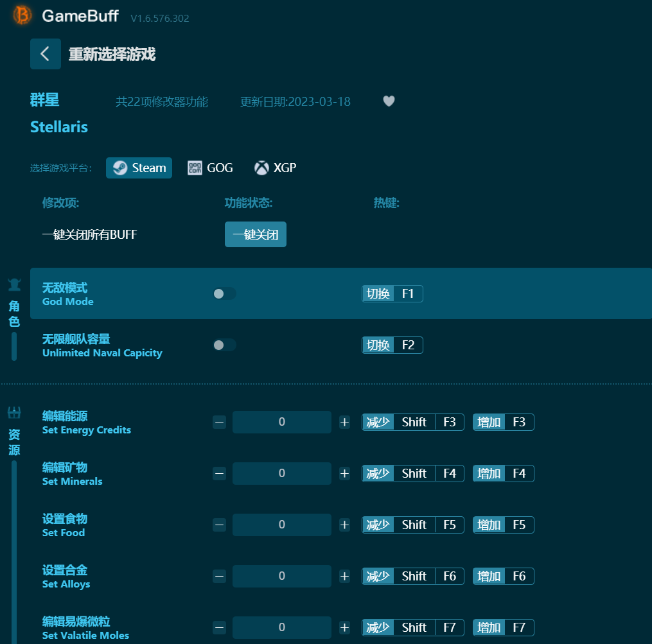This screenshot has height=644, width=652.
Task: Click the 群星 game name
Action: (44, 100)
